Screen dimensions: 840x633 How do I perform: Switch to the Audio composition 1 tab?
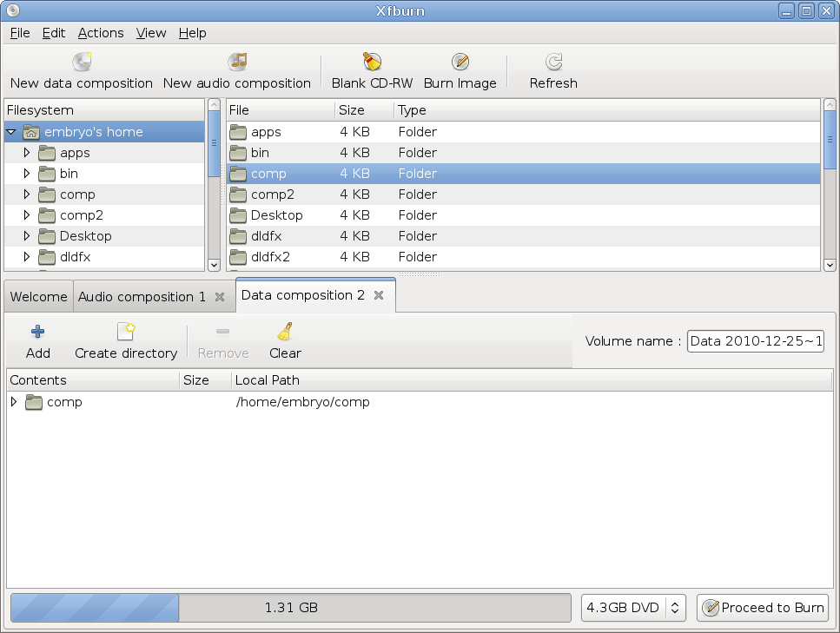click(x=142, y=297)
